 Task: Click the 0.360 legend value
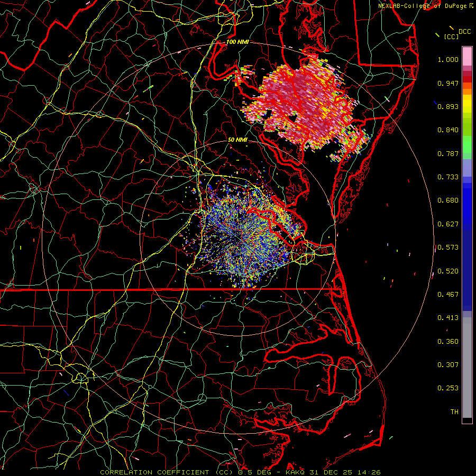(448, 342)
